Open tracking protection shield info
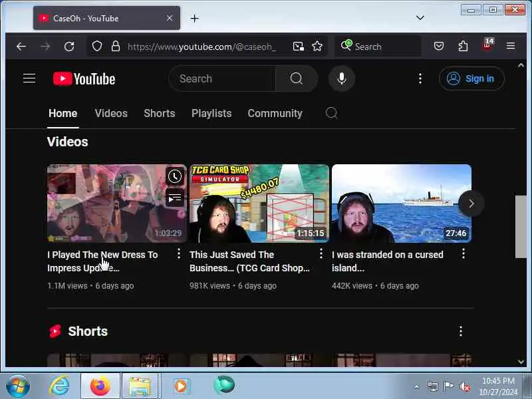Screen dimensions: 532x399 [97, 46]
